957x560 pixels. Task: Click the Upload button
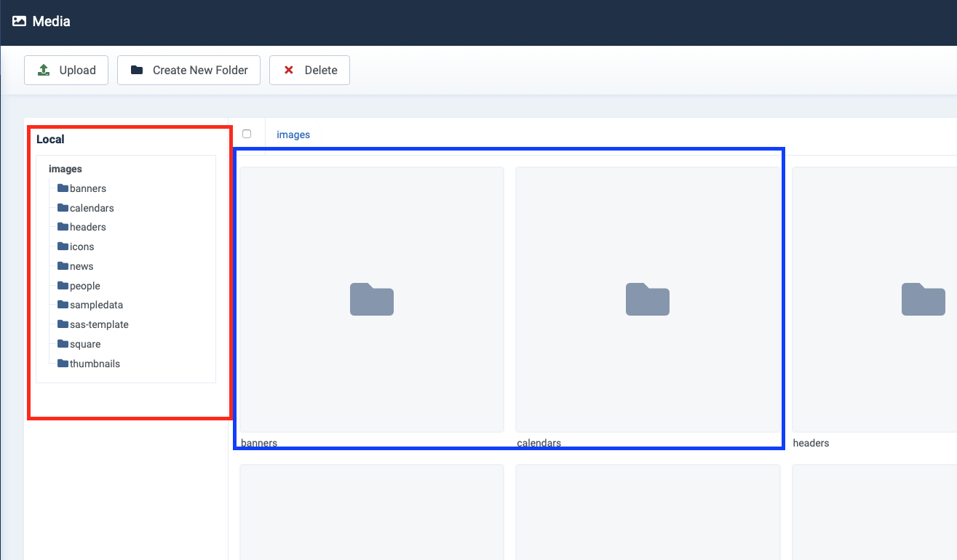(x=66, y=71)
